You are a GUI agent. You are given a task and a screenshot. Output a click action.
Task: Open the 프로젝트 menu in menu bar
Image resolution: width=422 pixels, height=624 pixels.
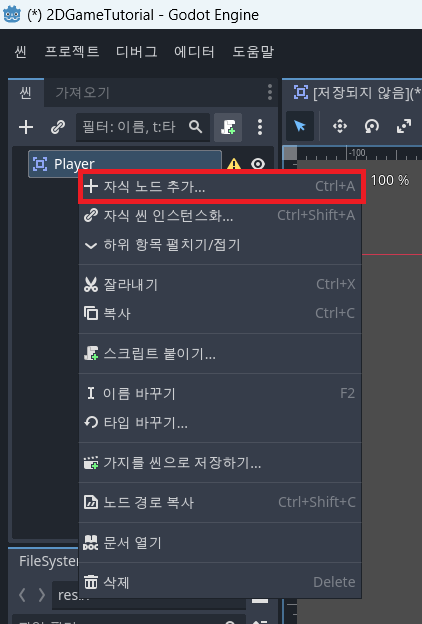72,52
